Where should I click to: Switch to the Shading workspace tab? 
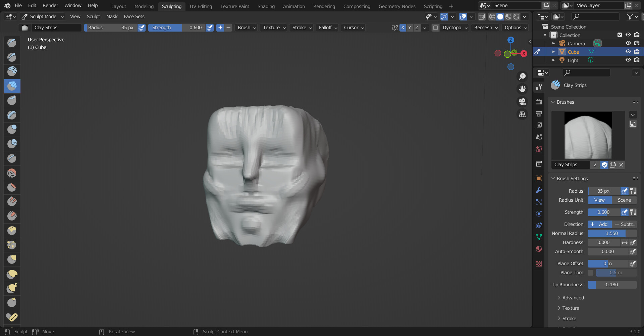click(x=266, y=6)
